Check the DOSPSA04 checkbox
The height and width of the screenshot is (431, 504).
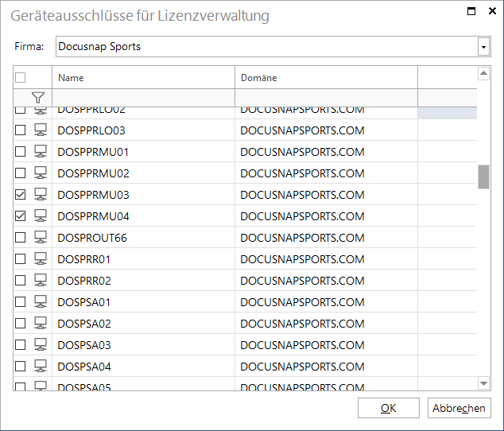(20, 366)
